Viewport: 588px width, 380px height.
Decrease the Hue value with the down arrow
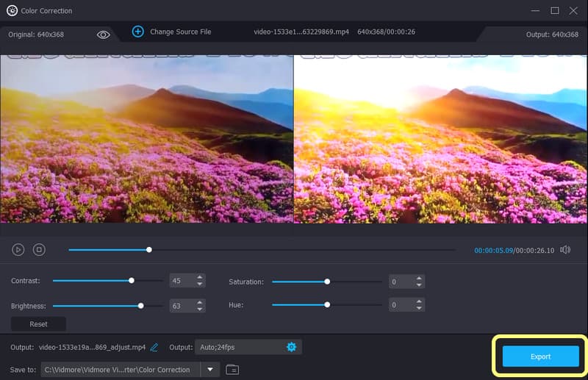pos(418,308)
